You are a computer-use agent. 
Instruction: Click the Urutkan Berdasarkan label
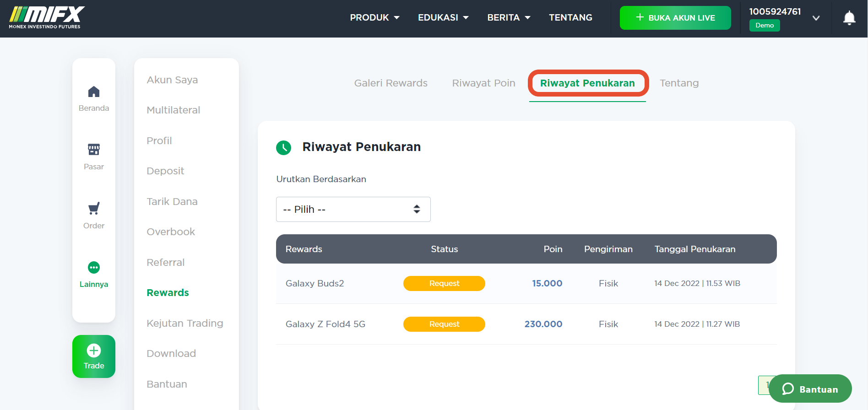pos(321,179)
